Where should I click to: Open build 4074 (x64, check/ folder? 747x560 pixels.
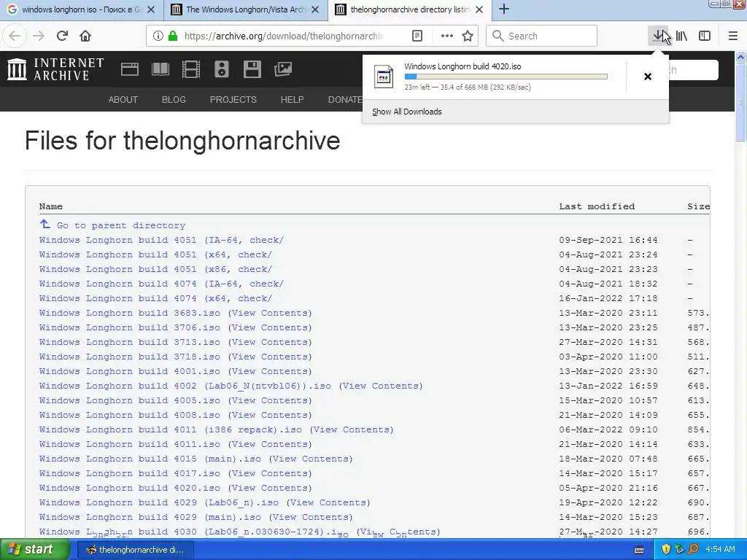pyautogui.click(x=156, y=298)
